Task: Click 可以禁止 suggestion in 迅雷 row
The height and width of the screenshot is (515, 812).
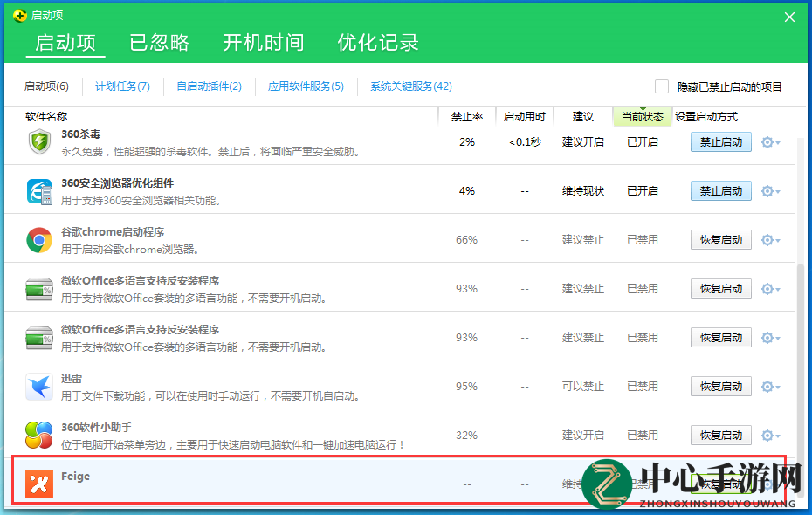Action: (x=583, y=387)
